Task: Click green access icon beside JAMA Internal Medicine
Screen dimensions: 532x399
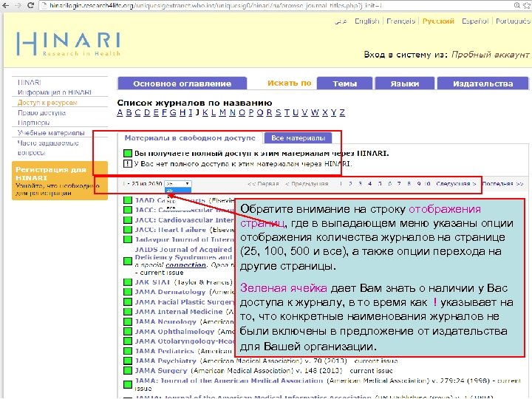Action: [128, 312]
